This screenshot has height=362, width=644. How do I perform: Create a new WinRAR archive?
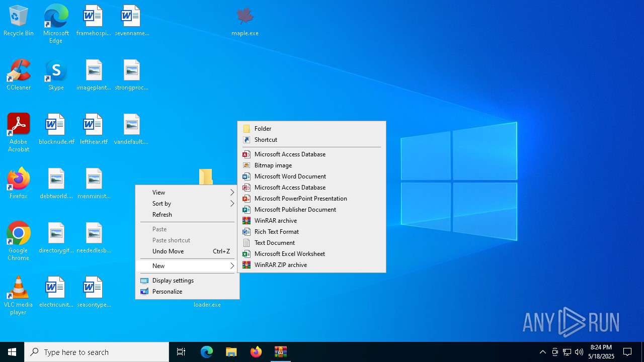(x=311, y=221)
